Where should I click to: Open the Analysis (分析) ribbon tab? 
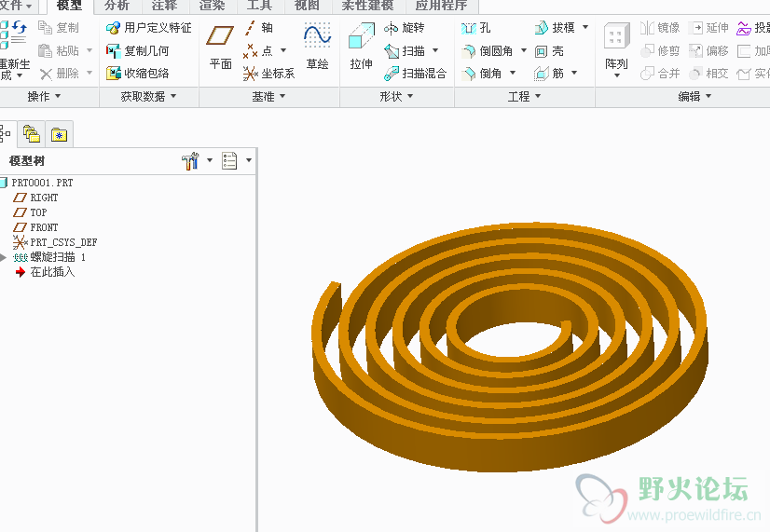(117, 6)
